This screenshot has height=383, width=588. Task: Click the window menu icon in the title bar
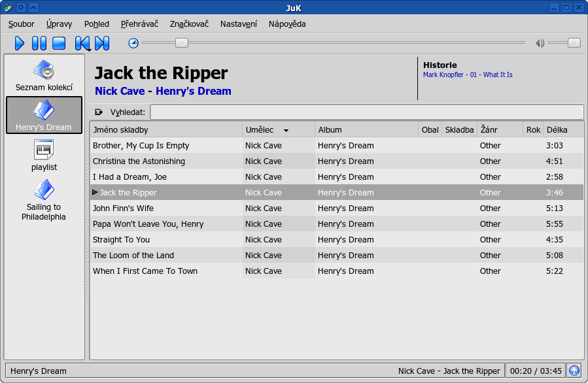pyautogui.click(x=9, y=7)
